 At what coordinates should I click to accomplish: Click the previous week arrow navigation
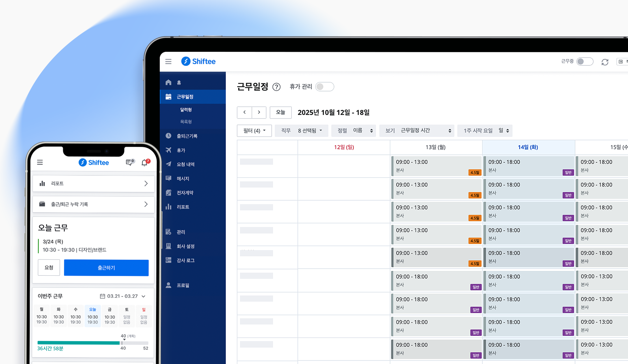coord(244,112)
